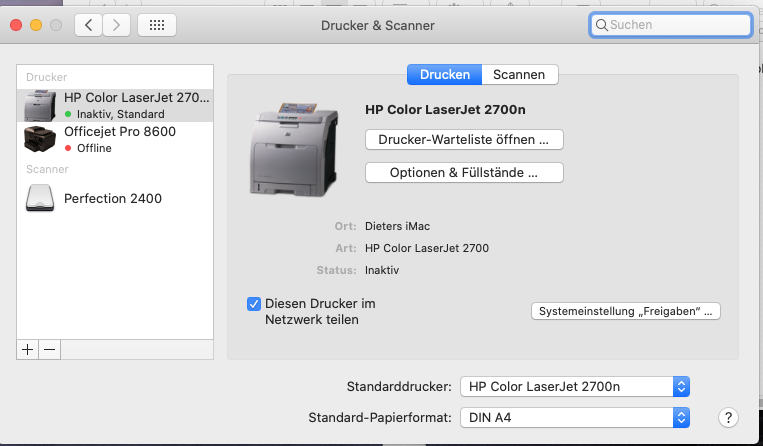Remove selected printer with minus button
This screenshot has height=446, width=763.
[x=50, y=350]
